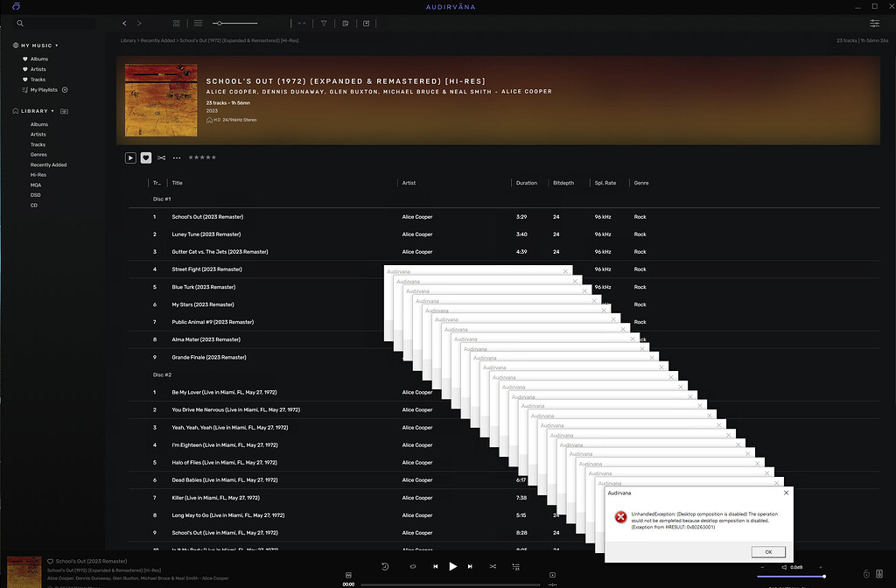Toggle repeat mode in player bar

412,566
